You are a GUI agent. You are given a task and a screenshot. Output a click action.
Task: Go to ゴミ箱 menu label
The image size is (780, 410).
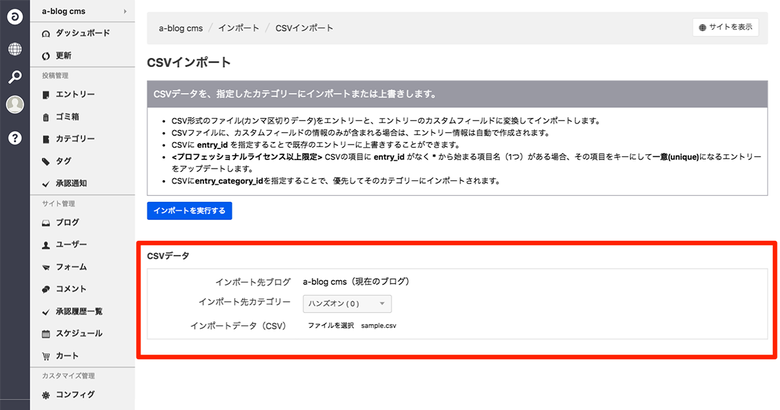(x=67, y=116)
